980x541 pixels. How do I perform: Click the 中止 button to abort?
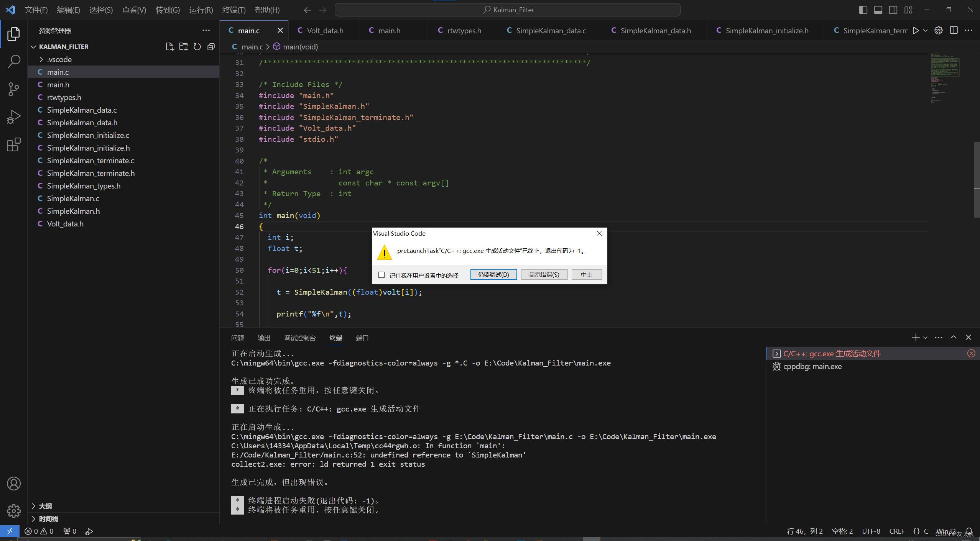tap(587, 274)
